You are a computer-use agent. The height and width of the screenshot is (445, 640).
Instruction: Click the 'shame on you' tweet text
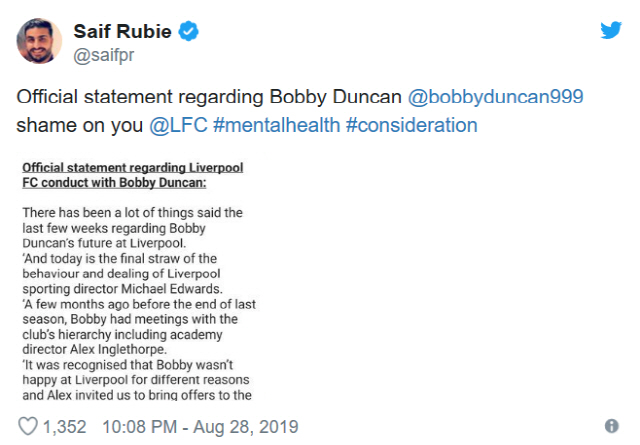click(x=79, y=126)
